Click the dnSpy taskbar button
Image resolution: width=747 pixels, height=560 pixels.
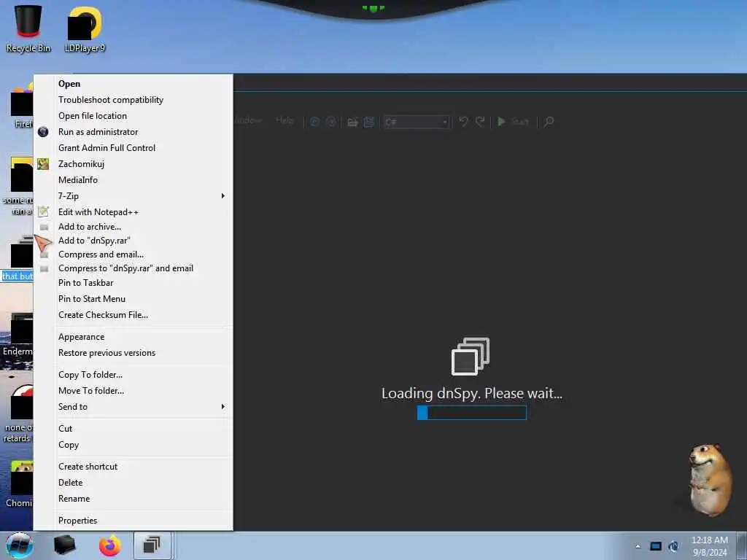(x=152, y=545)
